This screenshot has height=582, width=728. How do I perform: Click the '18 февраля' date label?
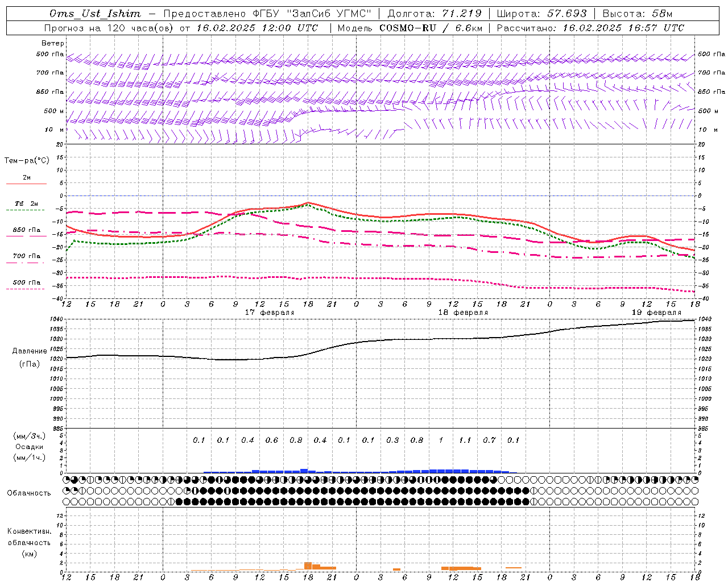463,313
